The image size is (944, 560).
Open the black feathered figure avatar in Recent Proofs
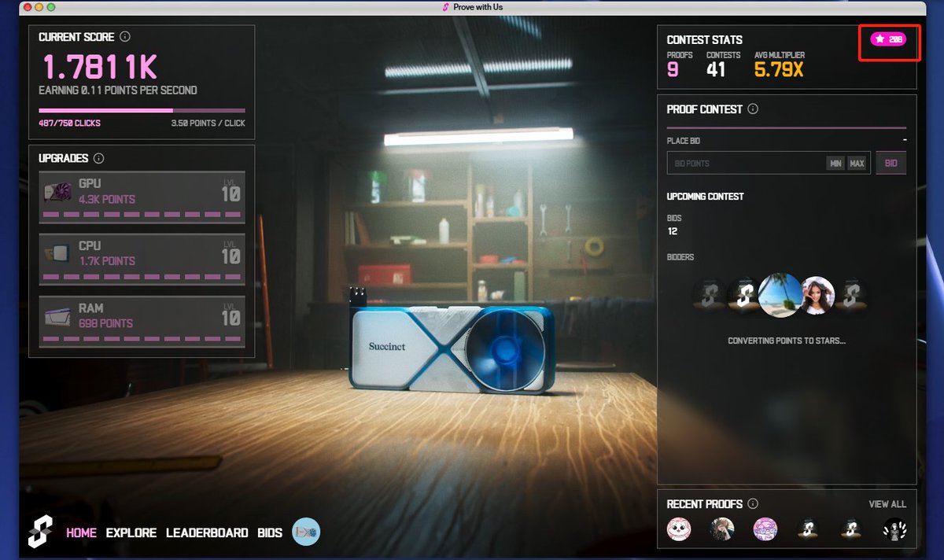tap(894, 529)
